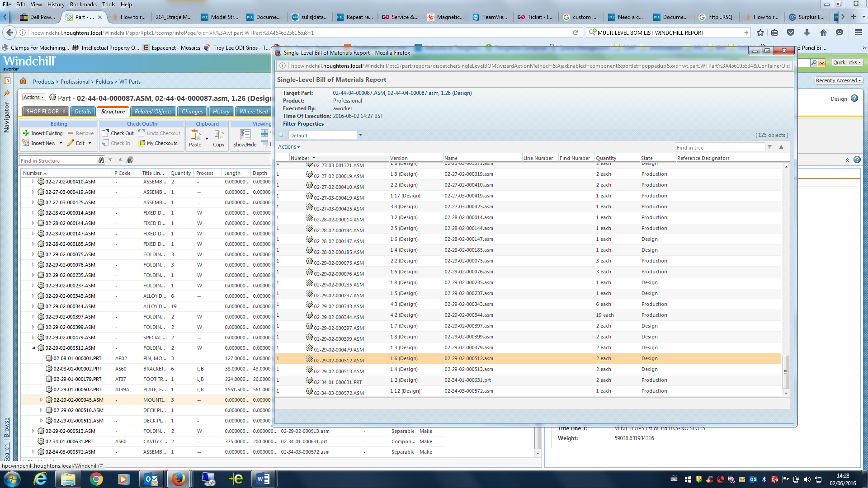Click the Copy icon in Clipboard group

(219, 135)
